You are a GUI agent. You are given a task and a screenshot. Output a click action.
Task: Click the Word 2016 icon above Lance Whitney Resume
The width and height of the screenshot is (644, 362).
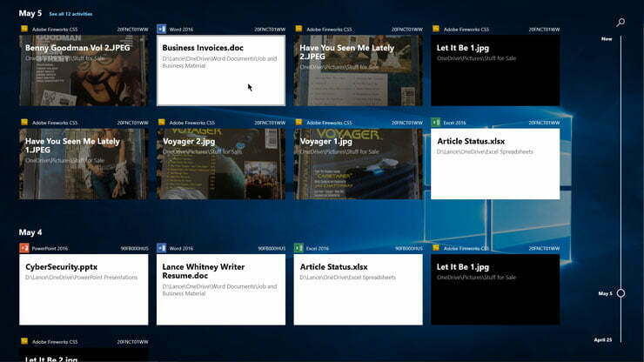click(162, 248)
